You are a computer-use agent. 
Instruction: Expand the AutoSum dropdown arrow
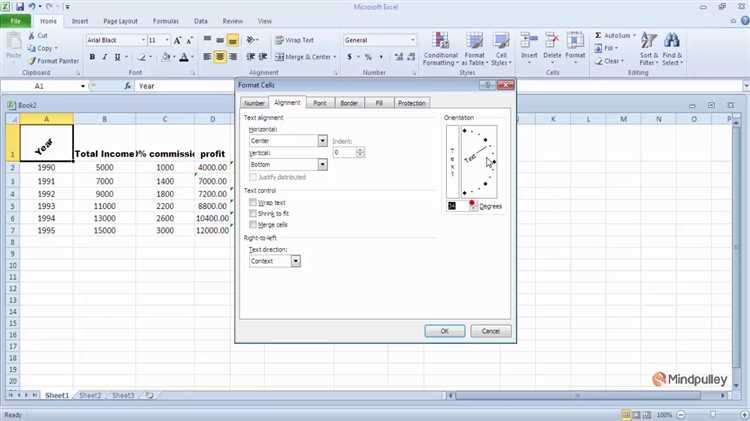click(x=634, y=35)
